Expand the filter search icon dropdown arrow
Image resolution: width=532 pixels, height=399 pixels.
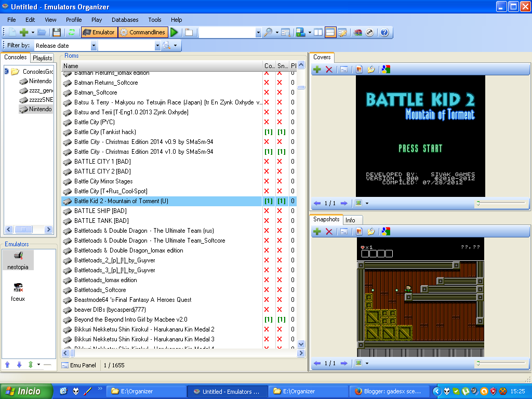tap(175, 46)
